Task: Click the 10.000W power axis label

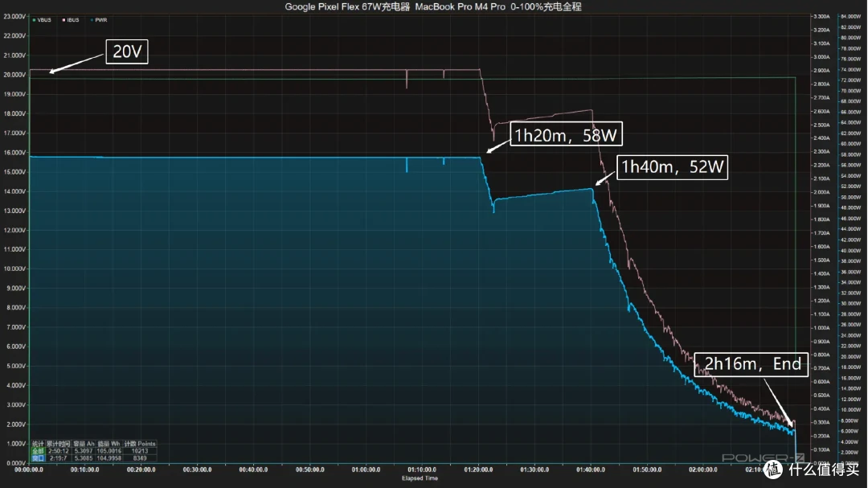Action: point(851,410)
